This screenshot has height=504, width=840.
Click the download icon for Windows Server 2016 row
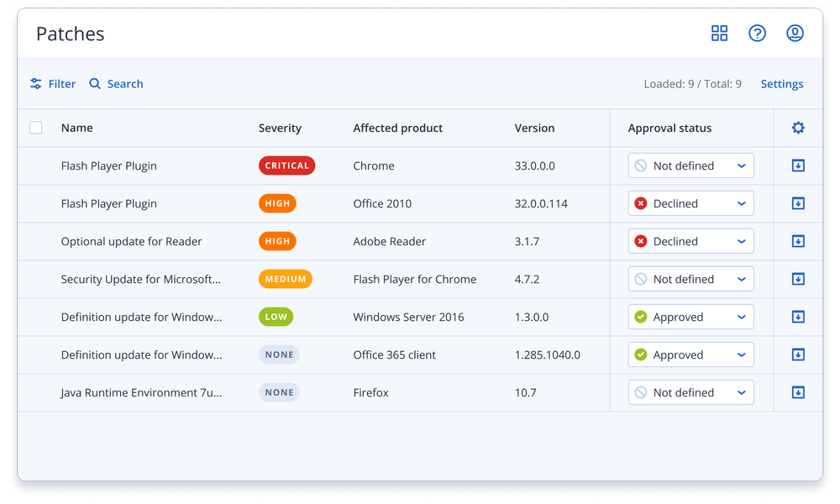[798, 317]
